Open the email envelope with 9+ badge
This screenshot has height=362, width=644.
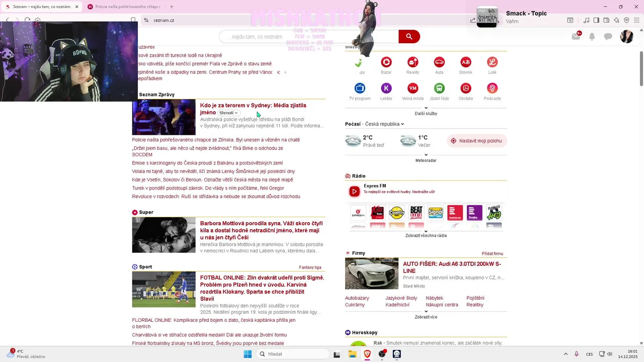pos(576,36)
